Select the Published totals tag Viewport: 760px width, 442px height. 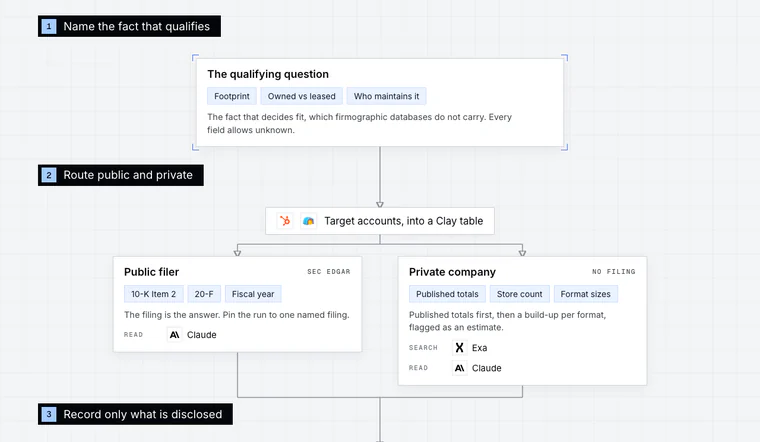[447, 294]
